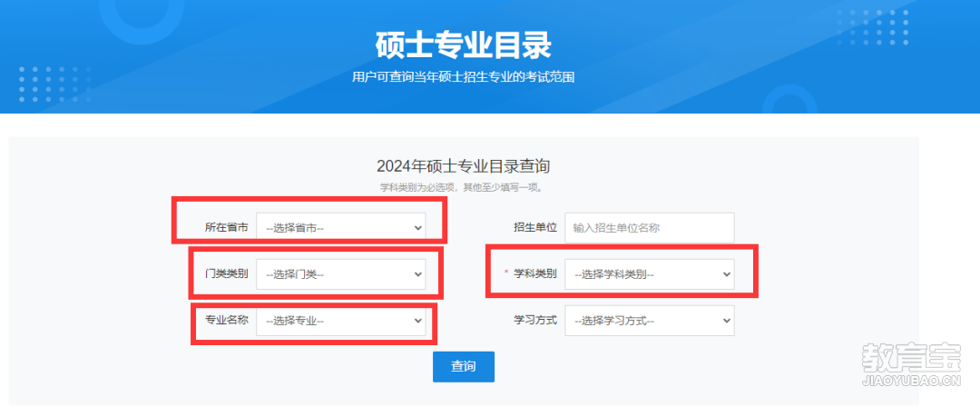
Task: Click the chevron arrow on 选择学习方式
Action: pyautogui.click(x=726, y=321)
